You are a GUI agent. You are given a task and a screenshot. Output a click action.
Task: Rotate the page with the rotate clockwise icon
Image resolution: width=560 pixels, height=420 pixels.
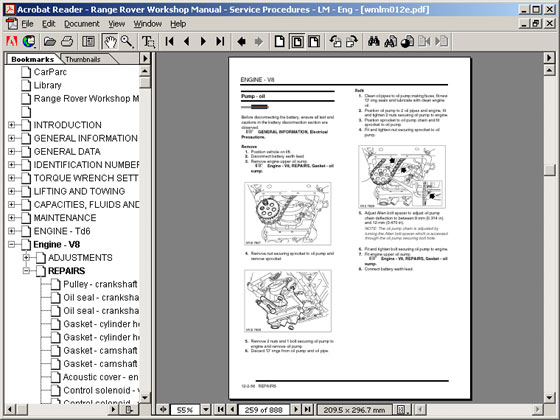352,41
